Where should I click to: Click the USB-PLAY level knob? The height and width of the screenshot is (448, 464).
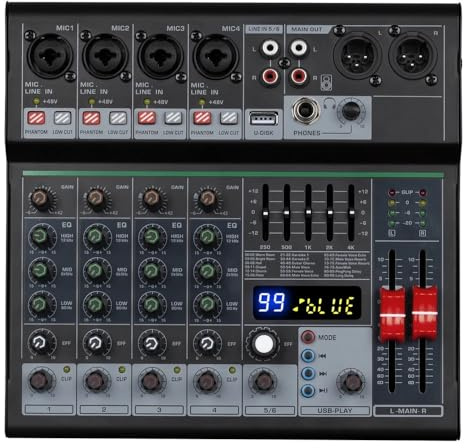click(x=351, y=382)
